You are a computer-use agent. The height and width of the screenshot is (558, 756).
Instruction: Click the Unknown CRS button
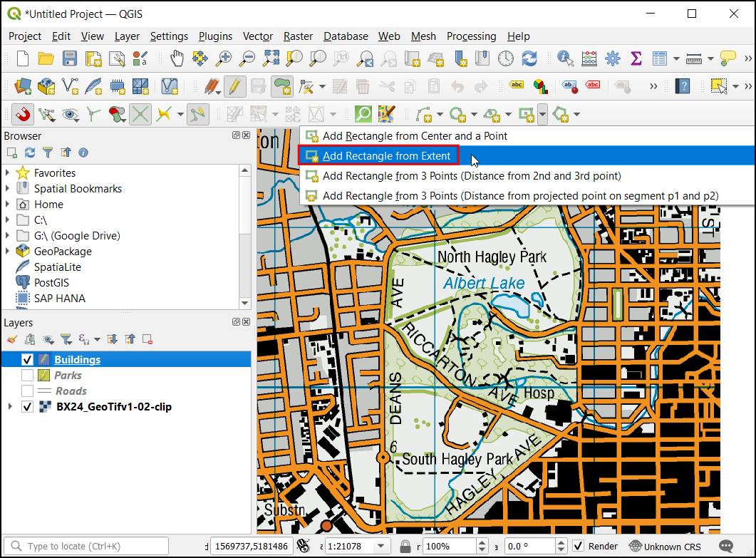pos(666,547)
